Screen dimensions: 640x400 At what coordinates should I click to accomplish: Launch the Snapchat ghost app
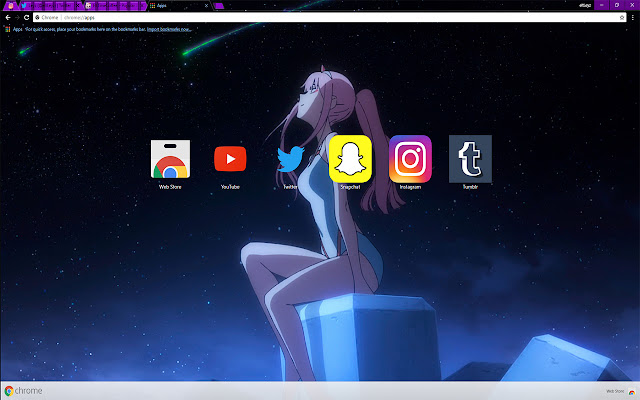click(x=350, y=159)
